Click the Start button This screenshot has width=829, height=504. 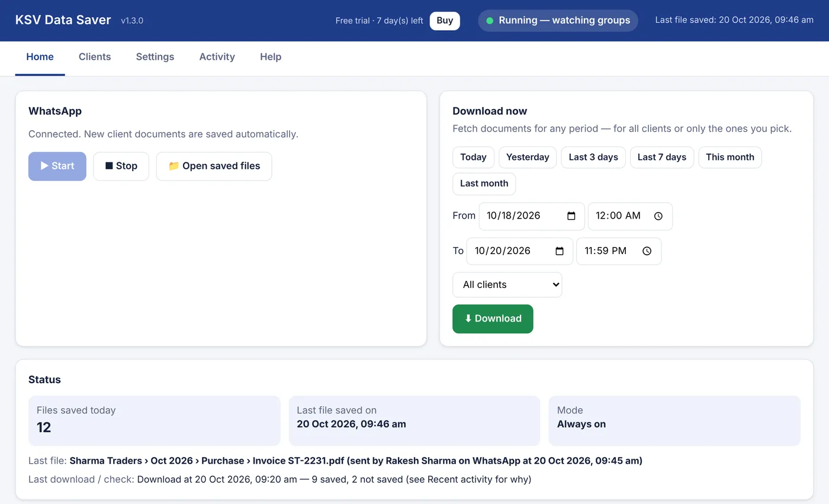coord(57,166)
